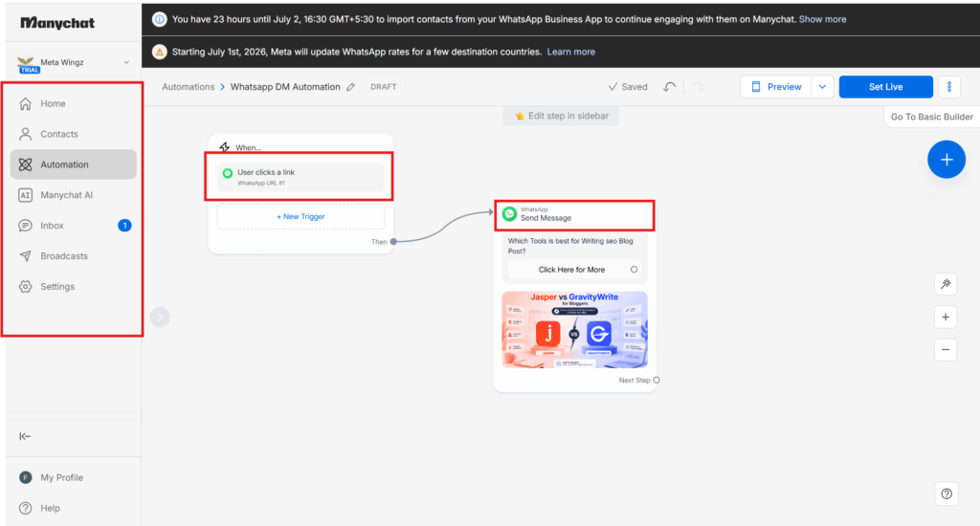The image size is (980, 526).
Task: Click the message text about SEO blog tools
Action: pos(570,246)
